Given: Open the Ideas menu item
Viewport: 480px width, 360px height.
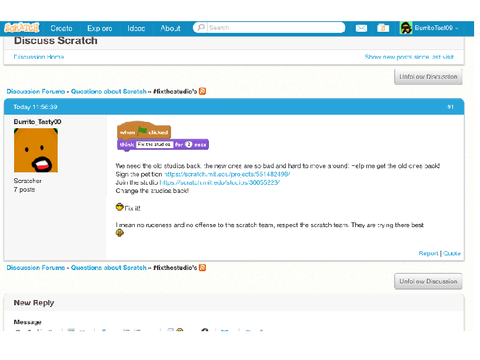Looking at the screenshot, I should [136, 28].
